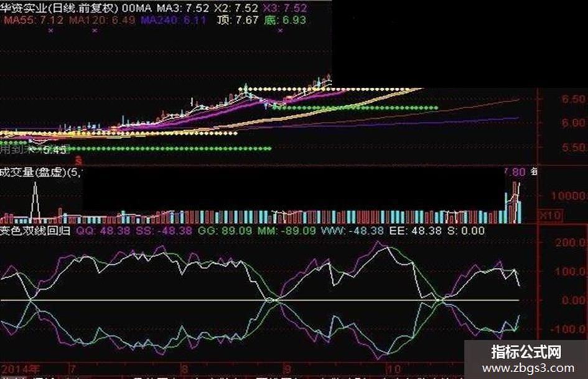Click the 0.00 oscillator axis label
Screen dimensions: 588x379
click(572, 300)
